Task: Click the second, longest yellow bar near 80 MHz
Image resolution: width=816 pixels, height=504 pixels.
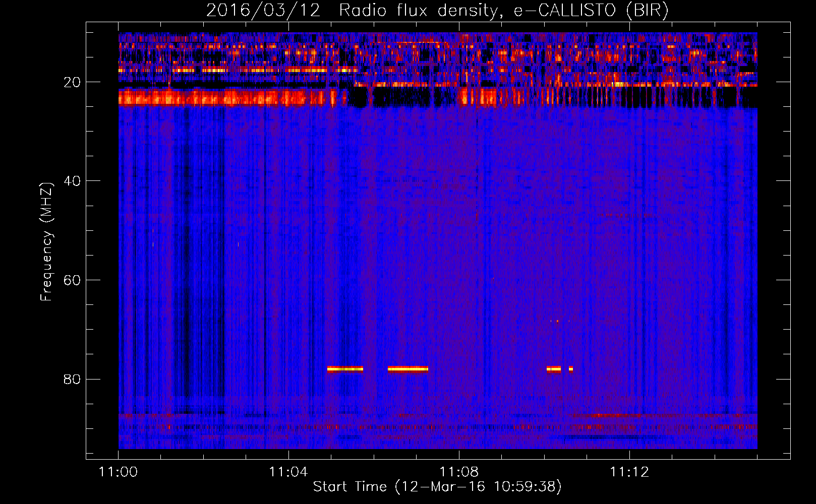Action: [x=408, y=369]
